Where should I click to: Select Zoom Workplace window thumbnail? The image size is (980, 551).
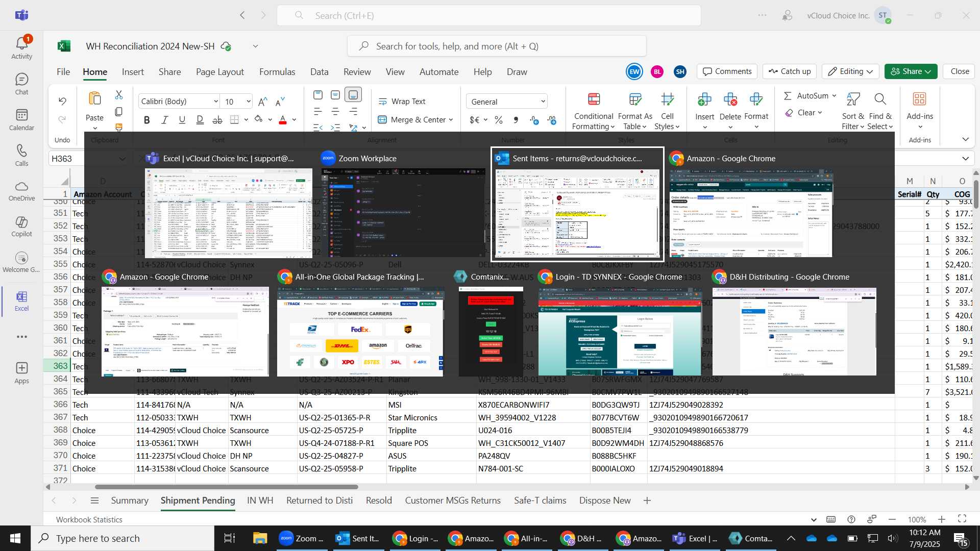point(403,205)
